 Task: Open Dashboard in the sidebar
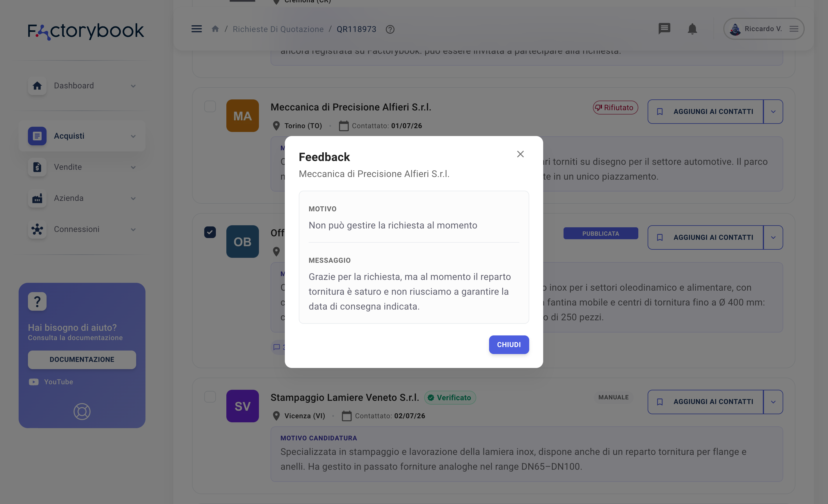tap(82, 86)
